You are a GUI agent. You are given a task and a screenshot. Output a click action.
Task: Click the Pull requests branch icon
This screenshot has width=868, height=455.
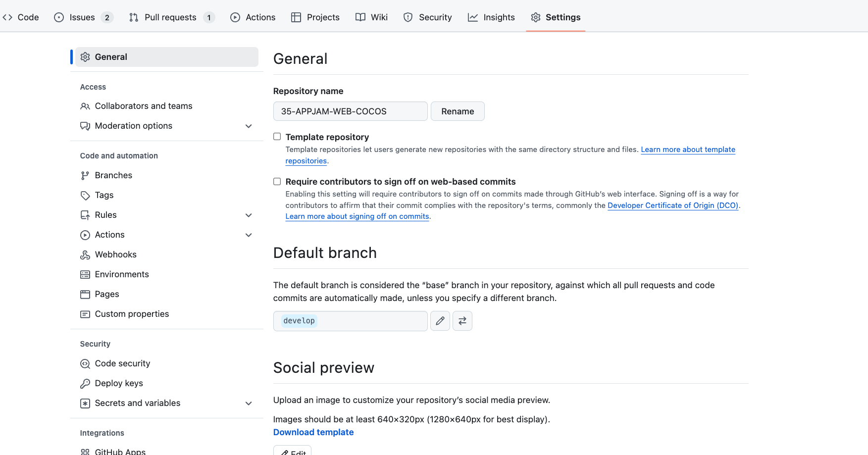(x=134, y=17)
